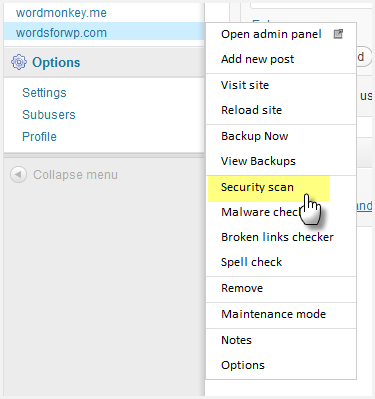Open View Backups entry
The height and width of the screenshot is (399, 375).
(258, 161)
